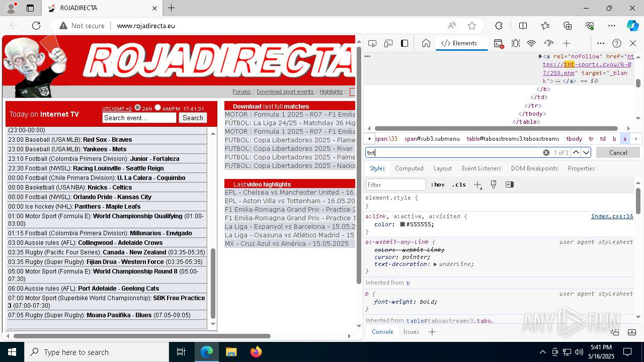Toggle device emulation in DevTools

(x=388, y=43)
